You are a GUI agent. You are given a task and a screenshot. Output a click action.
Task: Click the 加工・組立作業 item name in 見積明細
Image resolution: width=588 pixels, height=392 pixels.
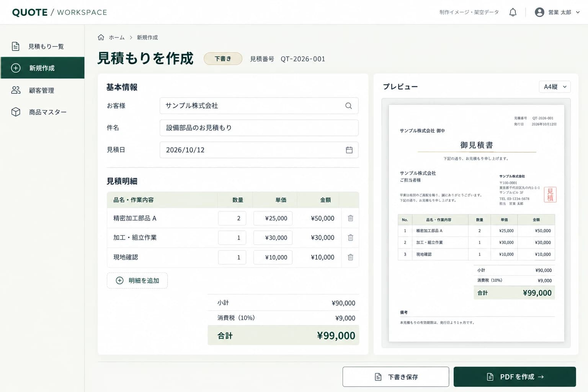coord(135,238)
